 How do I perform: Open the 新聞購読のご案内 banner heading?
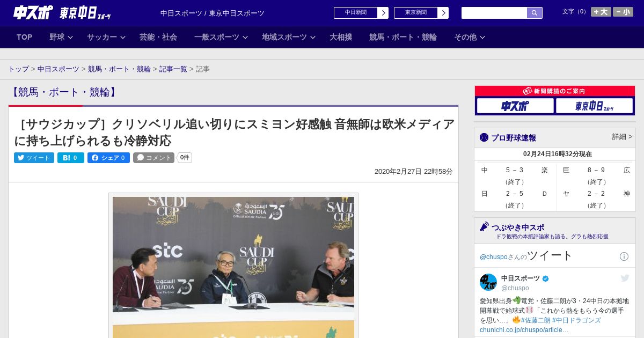[555, 91]
